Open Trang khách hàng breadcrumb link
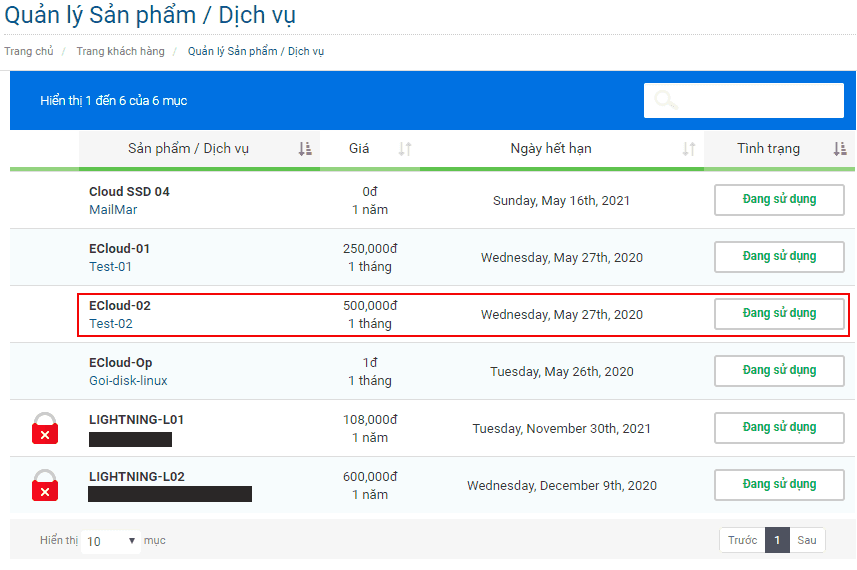 [x=120, y=51]
